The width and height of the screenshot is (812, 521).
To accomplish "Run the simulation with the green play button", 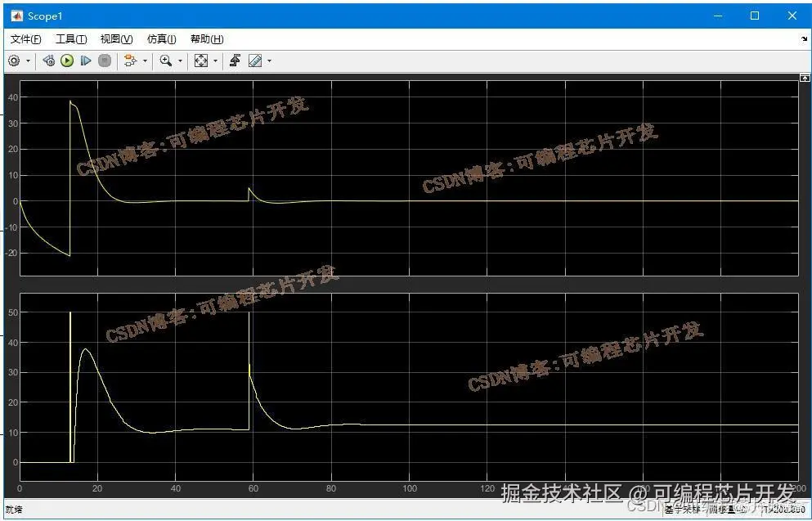I will point(67,61).
